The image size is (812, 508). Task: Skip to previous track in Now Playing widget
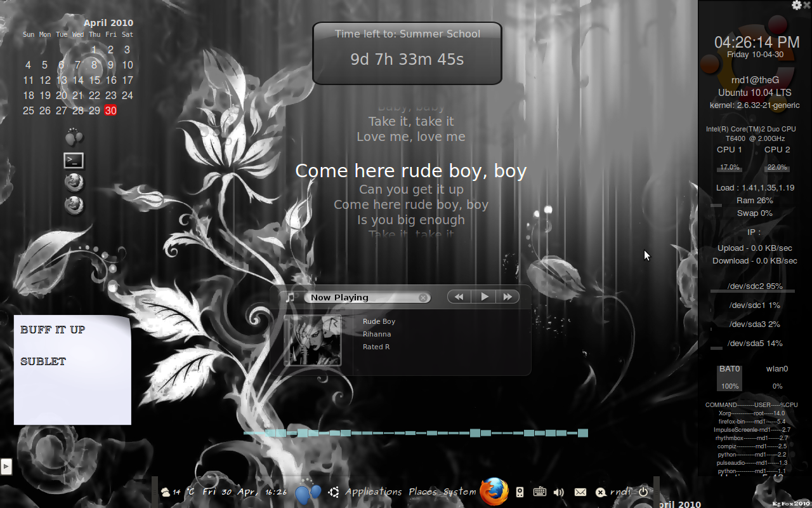point(459,297)
